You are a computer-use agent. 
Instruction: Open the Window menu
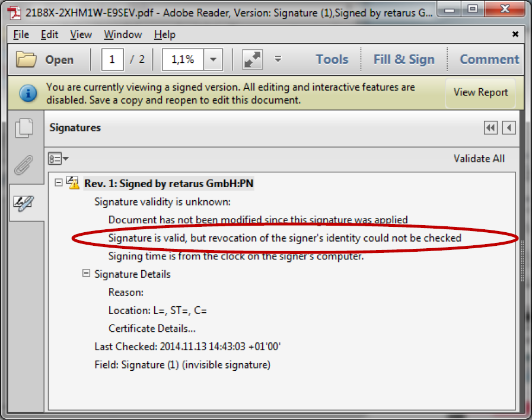click(x=123, y=34)
